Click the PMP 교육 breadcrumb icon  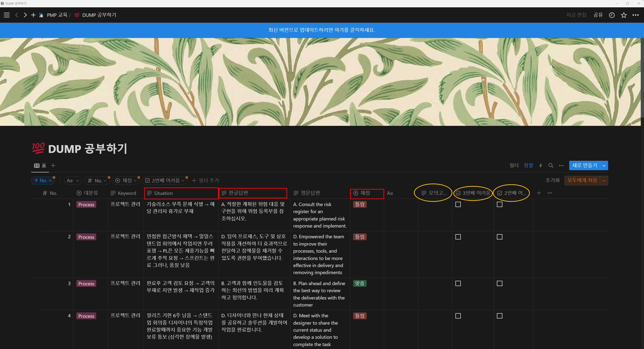41,15
